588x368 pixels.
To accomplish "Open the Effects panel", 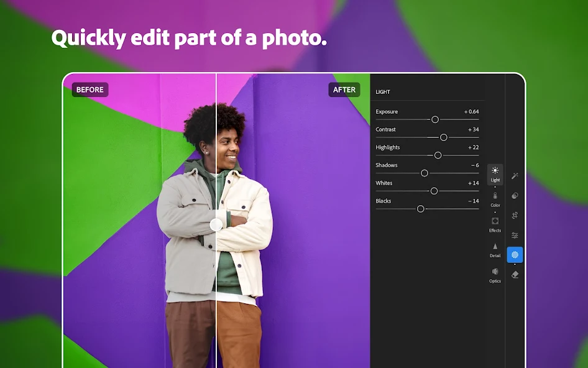I will pos(495,224).
